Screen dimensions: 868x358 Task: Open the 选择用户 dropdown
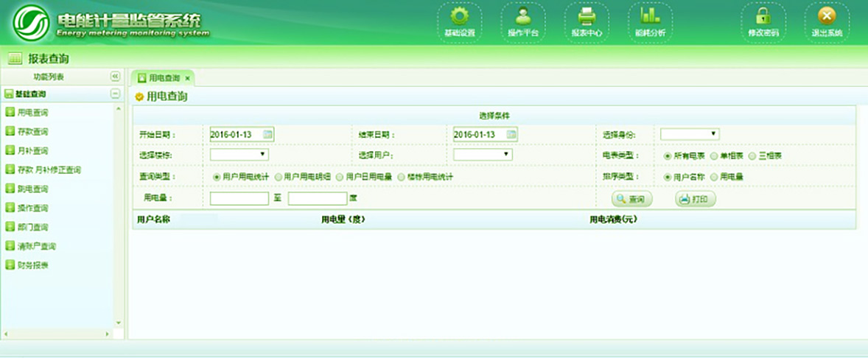point(483,155)
